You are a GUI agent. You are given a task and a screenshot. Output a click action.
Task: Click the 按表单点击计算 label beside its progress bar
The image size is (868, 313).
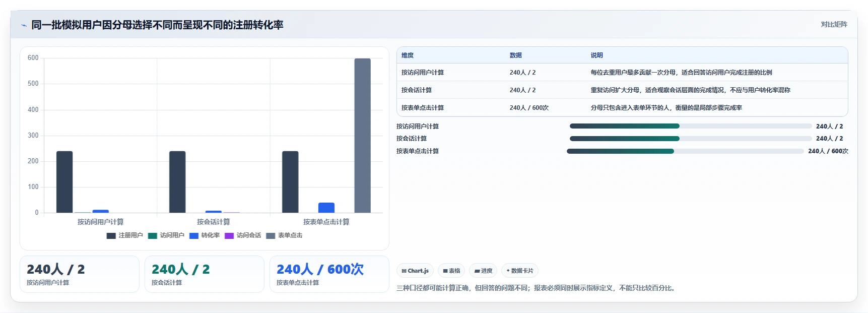click(x=418, y=151)
